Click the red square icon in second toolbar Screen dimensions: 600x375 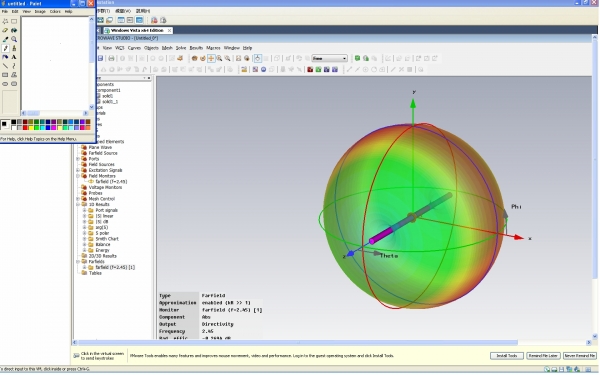(x=310, y=69)
